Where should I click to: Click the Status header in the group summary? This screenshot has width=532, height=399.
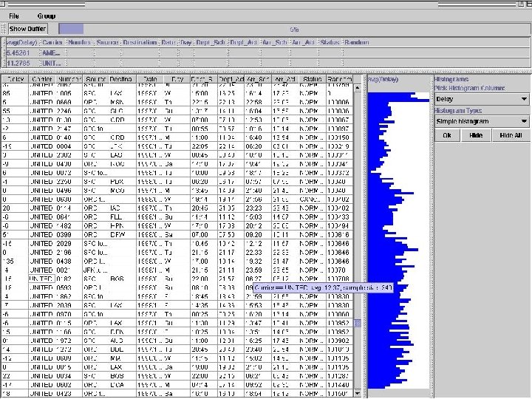[x=330, y=42]
